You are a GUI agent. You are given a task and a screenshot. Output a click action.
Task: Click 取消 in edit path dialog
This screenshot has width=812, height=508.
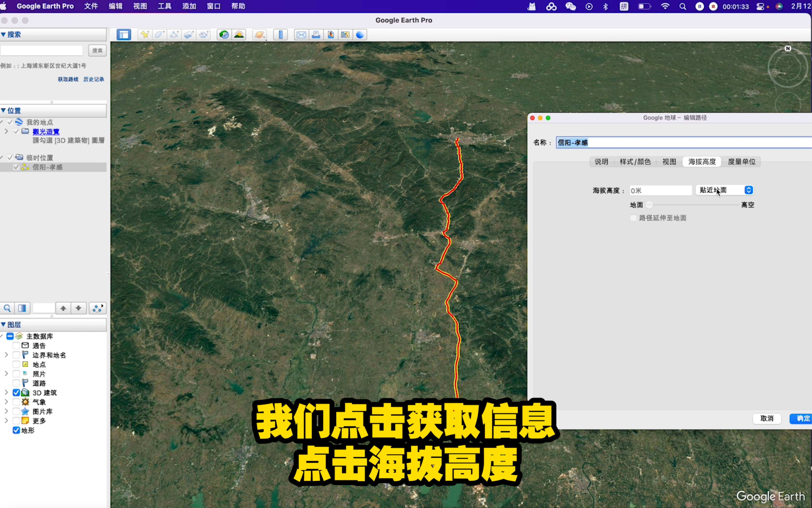[x=767, y=418]
